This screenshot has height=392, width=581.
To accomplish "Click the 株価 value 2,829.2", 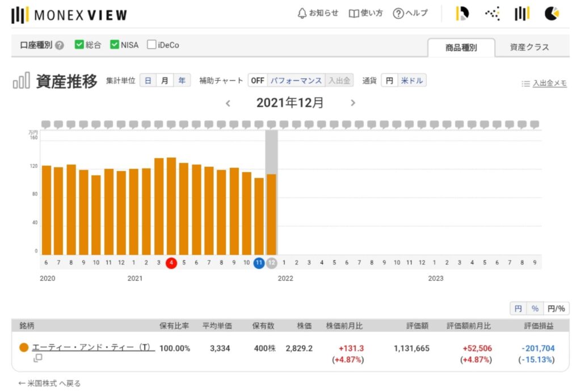I will tap(299, 348).
